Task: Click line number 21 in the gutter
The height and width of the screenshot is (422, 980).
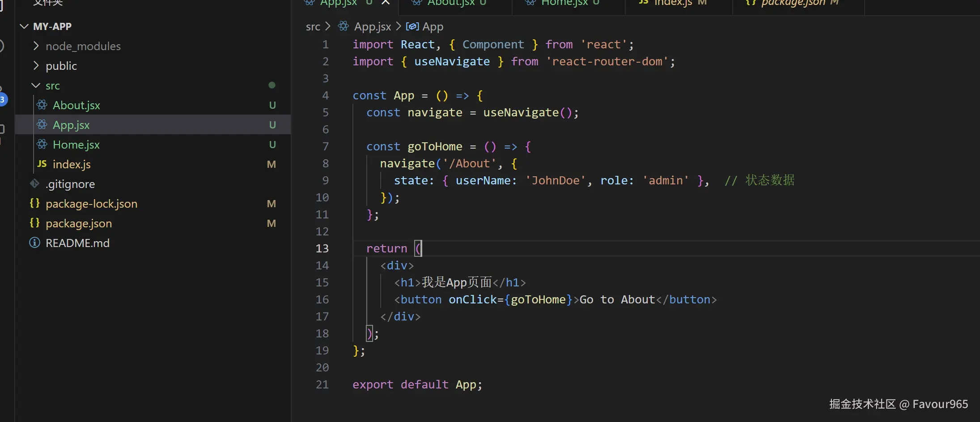Action: [x=322, y=384]
